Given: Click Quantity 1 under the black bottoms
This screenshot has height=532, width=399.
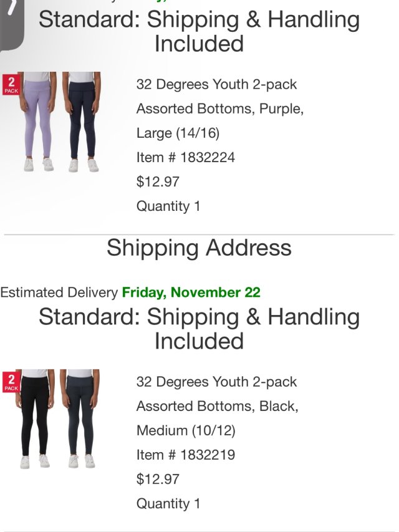Looking at the screenshot, I should point(168,504).
